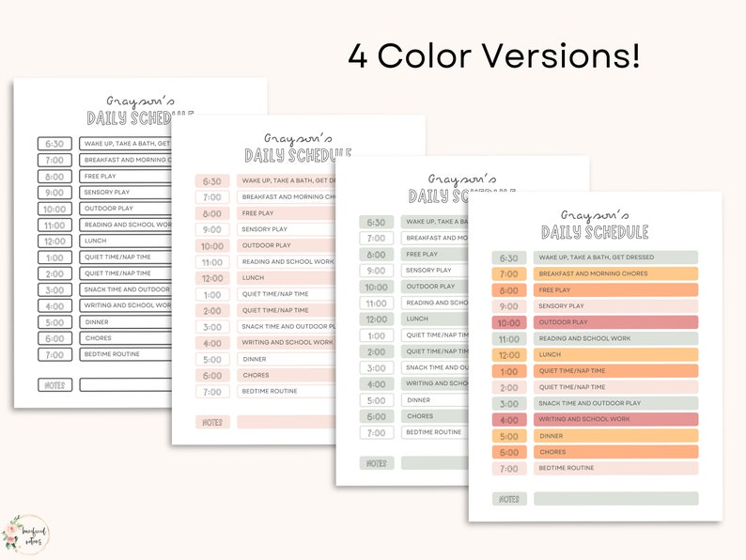Click READING AND SCHOOL WORK on pink schedule

(x=288, y=262)
